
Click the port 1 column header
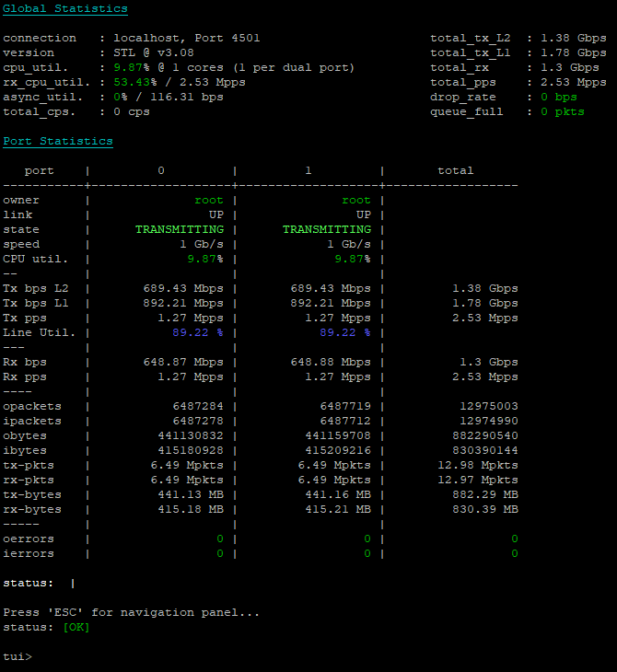[308, 170]
